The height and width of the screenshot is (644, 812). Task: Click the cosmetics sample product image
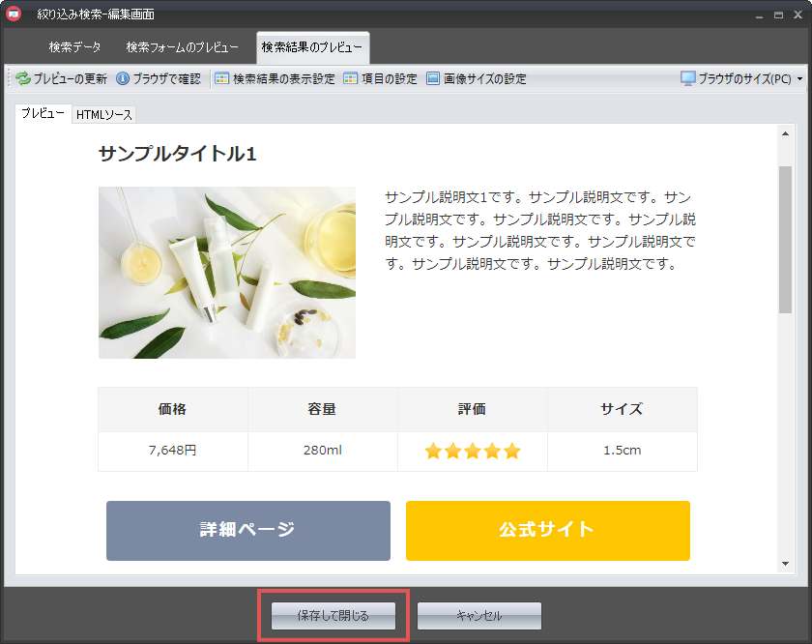(226, 273)
